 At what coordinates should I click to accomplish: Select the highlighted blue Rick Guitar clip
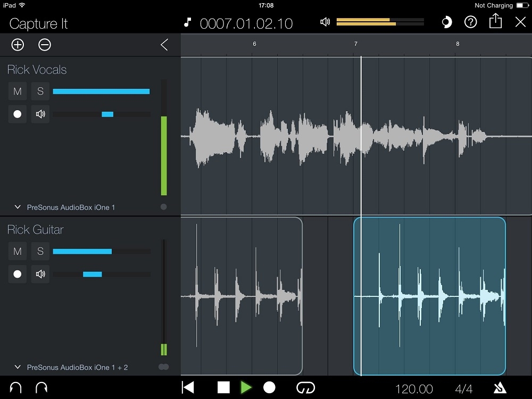(x=429, y=296)
